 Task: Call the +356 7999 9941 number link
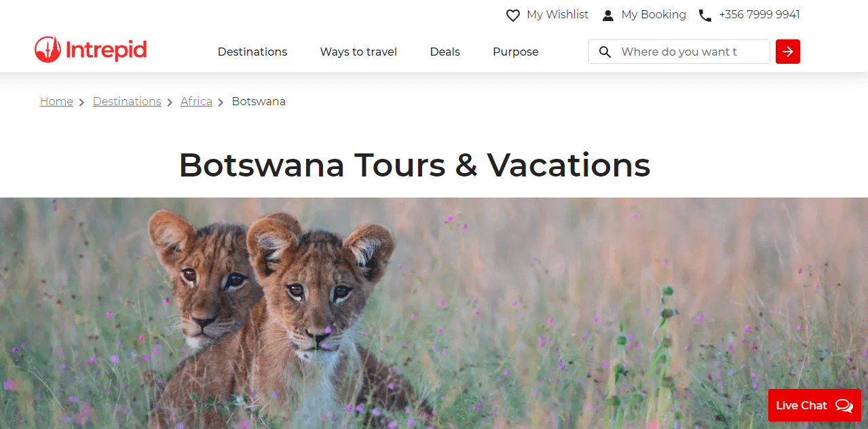(x=759, y=14)
